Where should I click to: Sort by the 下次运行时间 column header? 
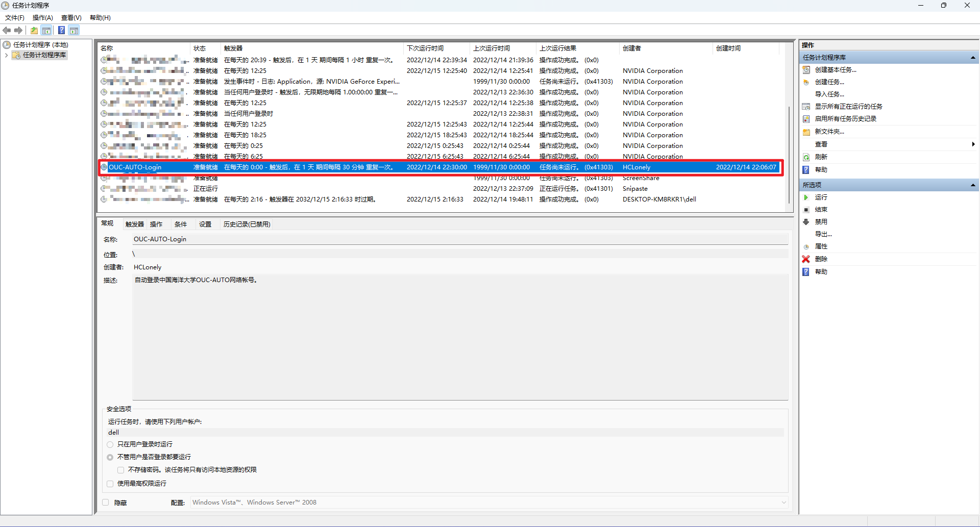coord(437,48)
